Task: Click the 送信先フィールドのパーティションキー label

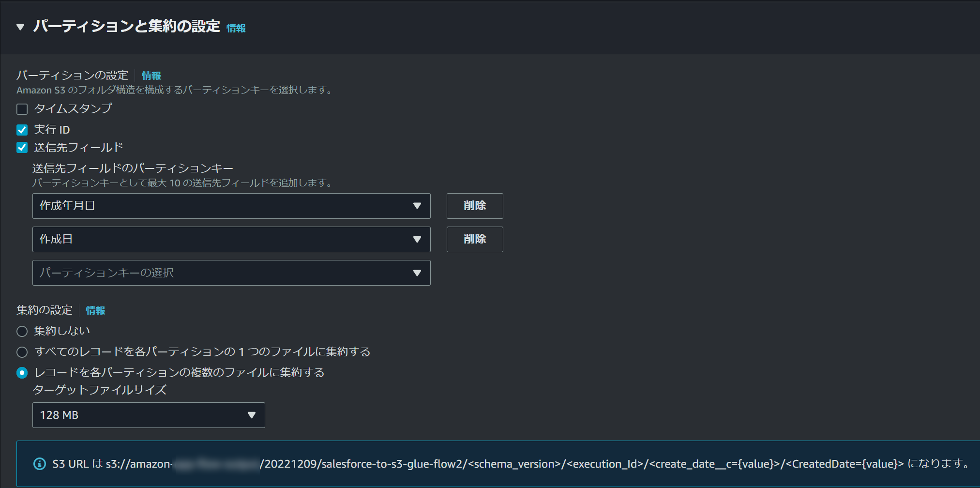Action: 133,168
